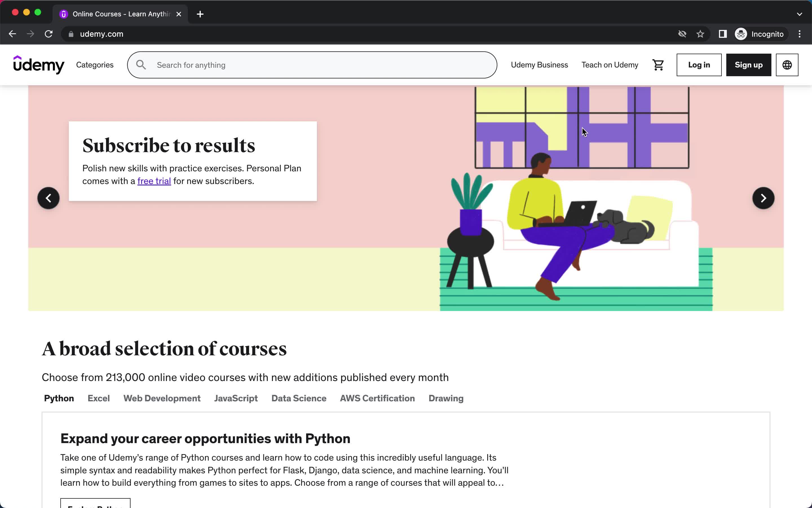
Task: Click the blocked cookies eye icon
Action: (682, 34)
